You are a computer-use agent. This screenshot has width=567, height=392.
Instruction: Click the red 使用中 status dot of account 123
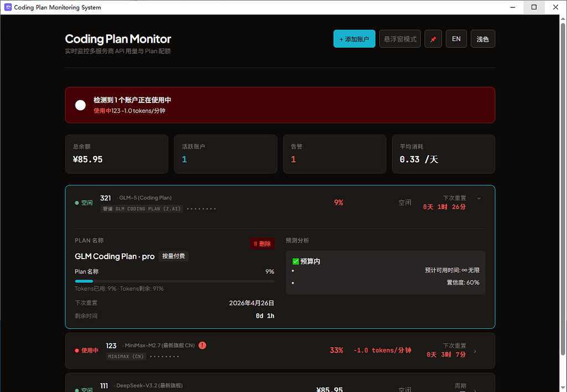(x=76, y=350)
